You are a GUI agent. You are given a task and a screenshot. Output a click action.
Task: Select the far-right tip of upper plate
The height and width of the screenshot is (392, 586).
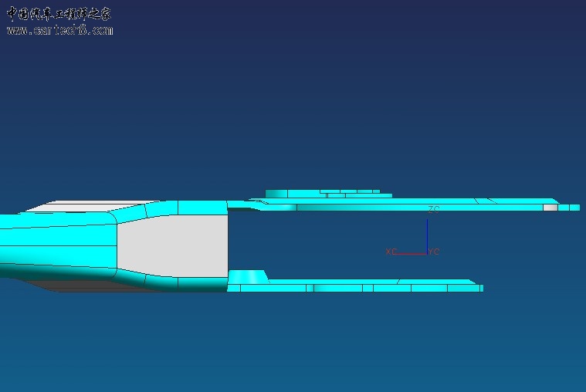(x=574, y=208)
